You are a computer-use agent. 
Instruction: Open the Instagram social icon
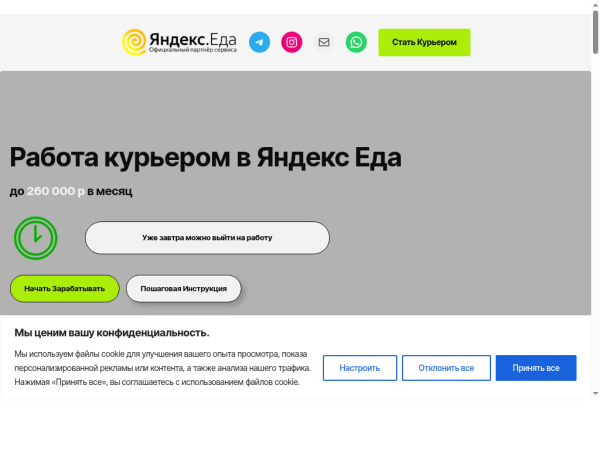[292, 42]
